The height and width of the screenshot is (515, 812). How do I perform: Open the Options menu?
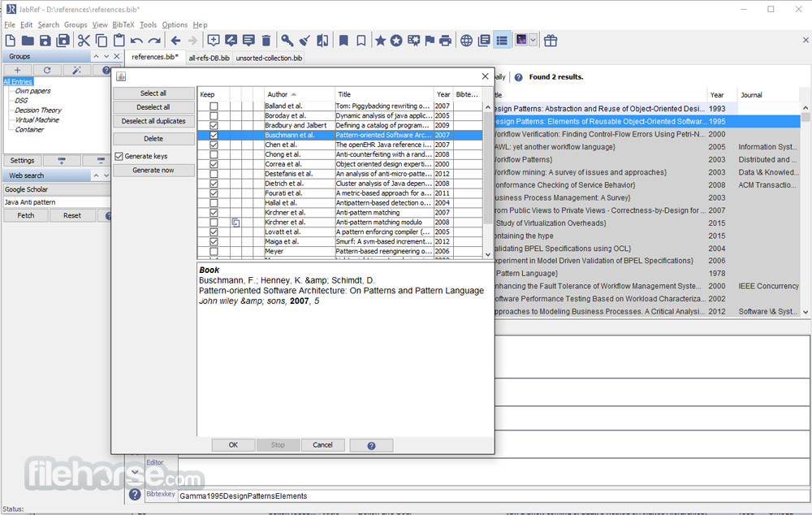coord(175,25)
